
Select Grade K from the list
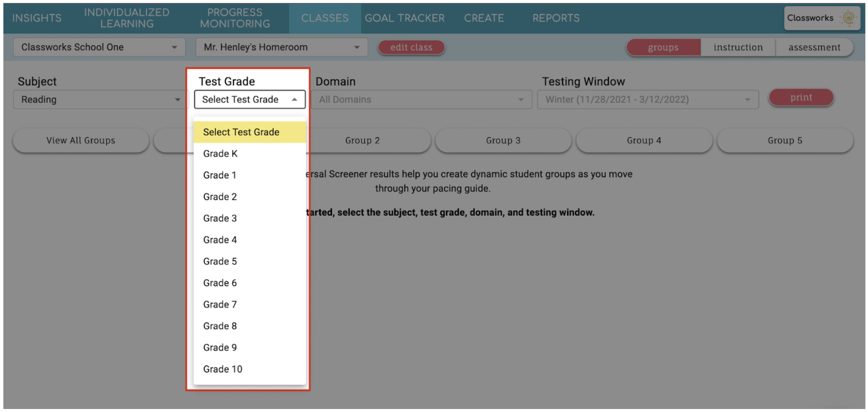[x=220, y=154]
